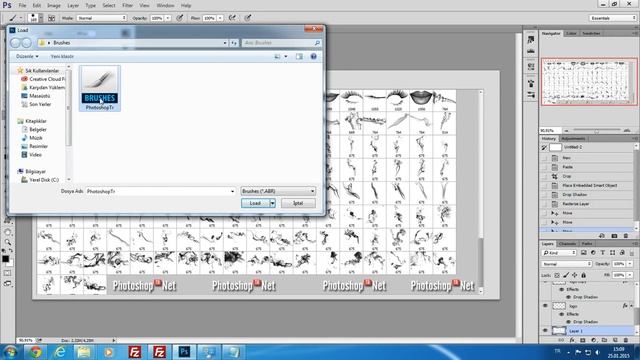Filter layers by smart object kind
This screenshot has width=640, height=360.
point(622,253)
